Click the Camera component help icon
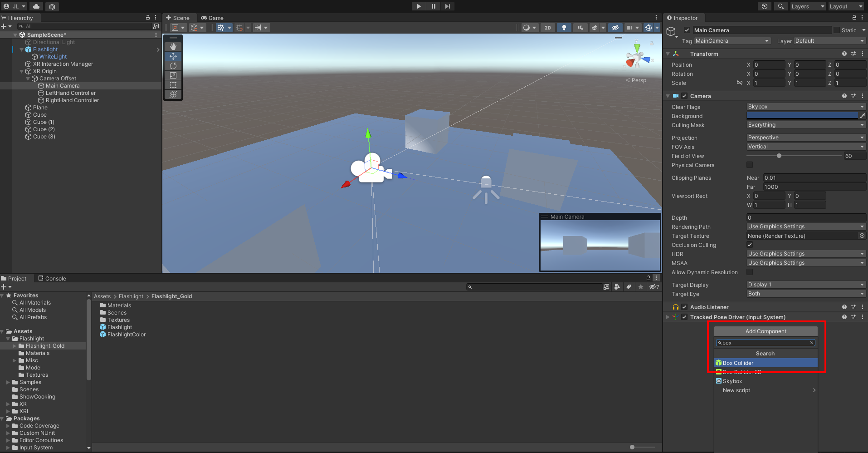The image size is (868, 453). click(x=844, y=96)
